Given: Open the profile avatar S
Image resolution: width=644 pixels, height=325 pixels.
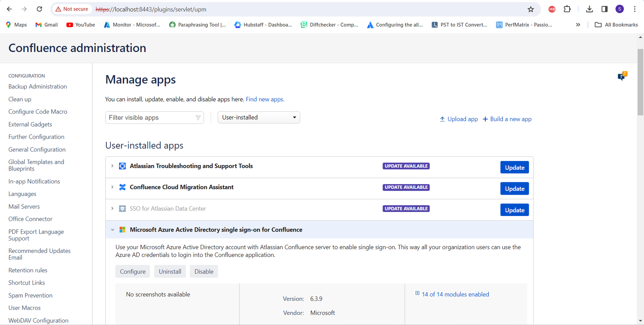Looking at the screenshot, I should 620,9.
